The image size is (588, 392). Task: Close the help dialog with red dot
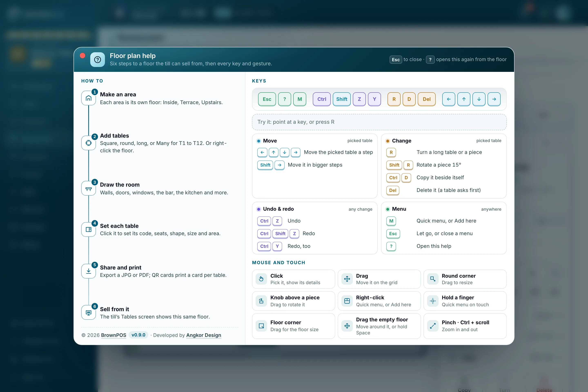tap(82, 56)
